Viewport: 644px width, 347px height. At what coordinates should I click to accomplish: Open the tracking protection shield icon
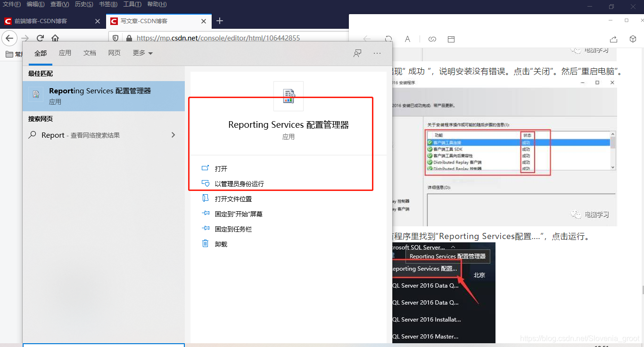pos(116,38)
